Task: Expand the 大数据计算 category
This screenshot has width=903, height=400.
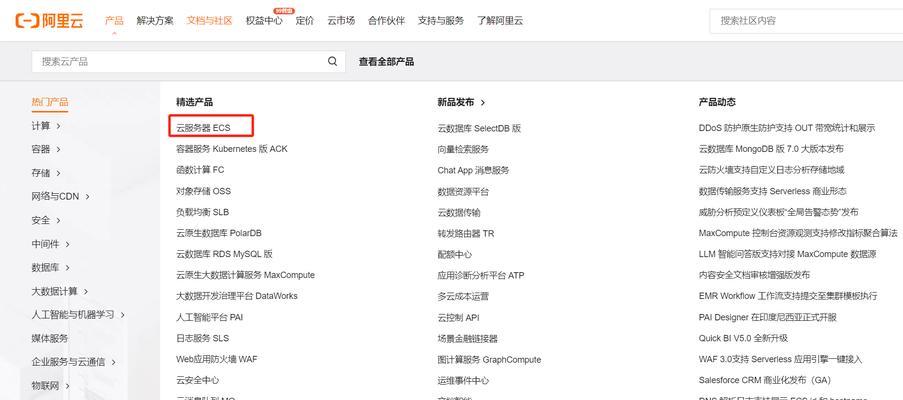Action: click(60, 291)
